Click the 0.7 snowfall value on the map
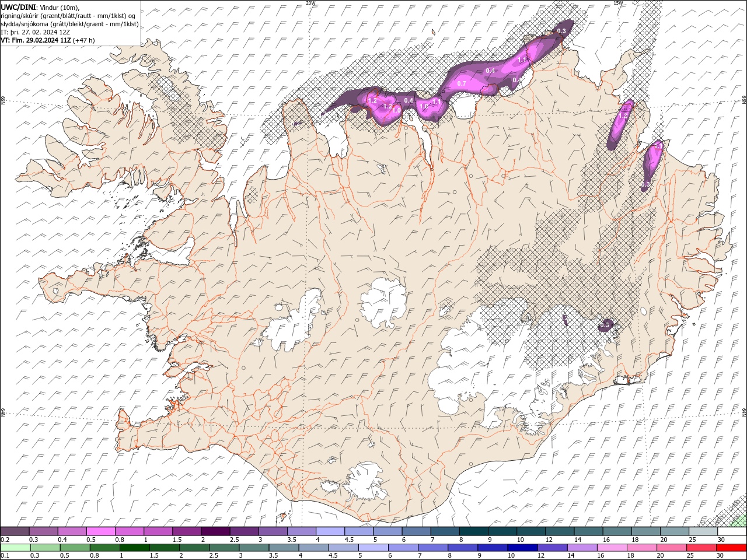Viewport: 747px width, 560px height. 462,84
